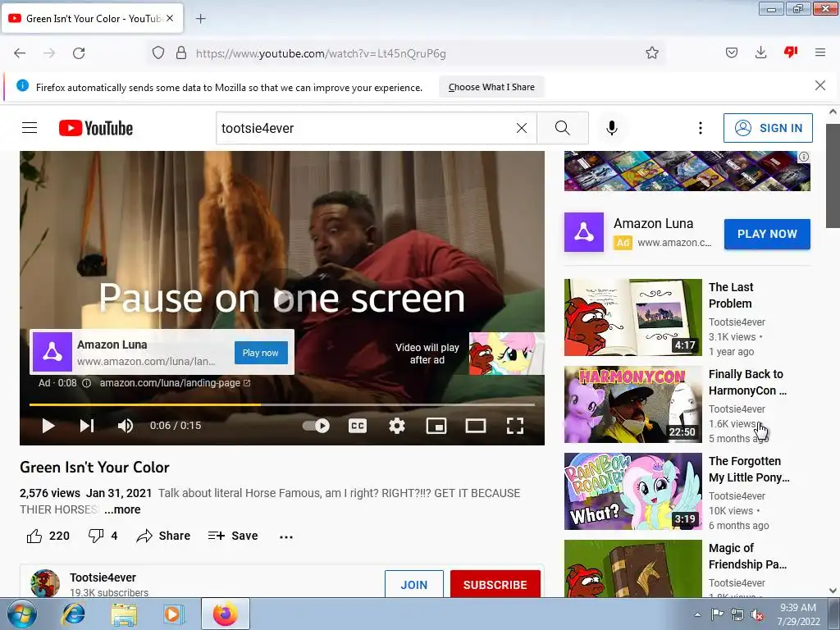Viewport: 840px width, 630px height.
Task: Start voice search with microphone
Action: point(612,128)
